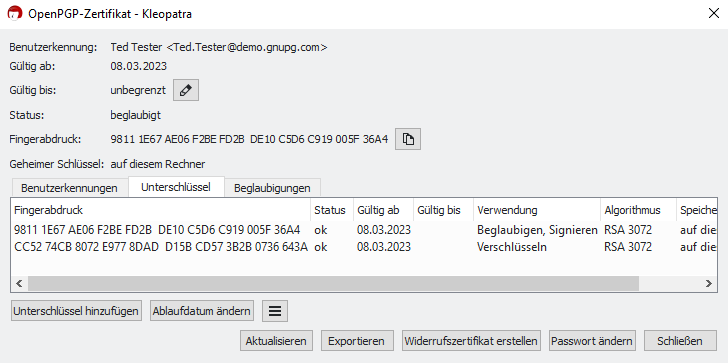Click the horizontal scrollbar thumb in subkey table

tap(333, 284)
